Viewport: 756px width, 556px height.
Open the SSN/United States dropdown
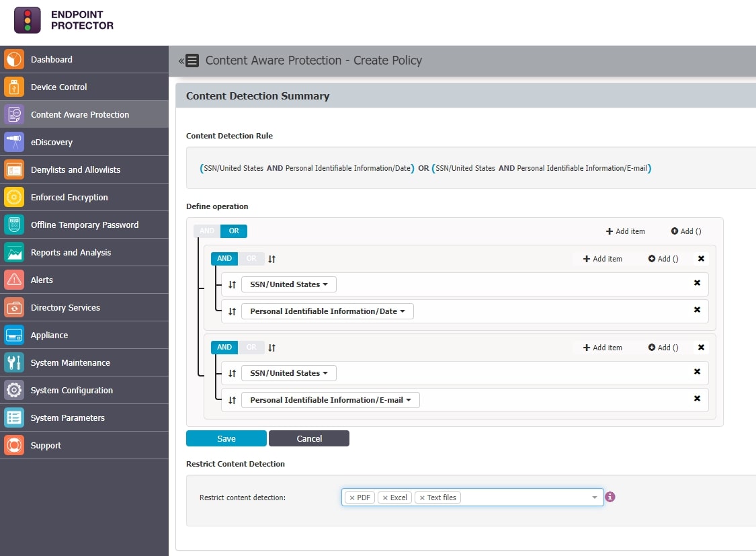tap(288, 284)
